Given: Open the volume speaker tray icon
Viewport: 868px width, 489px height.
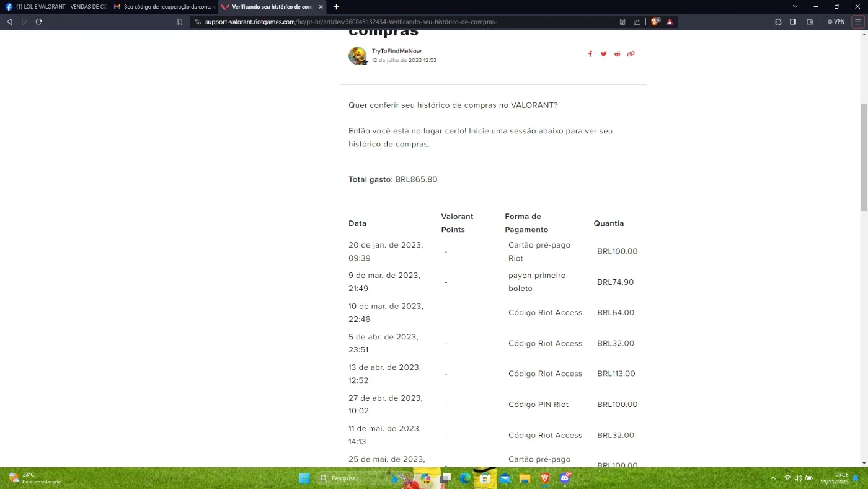Looking at the screenshot, I should [798, 478].
